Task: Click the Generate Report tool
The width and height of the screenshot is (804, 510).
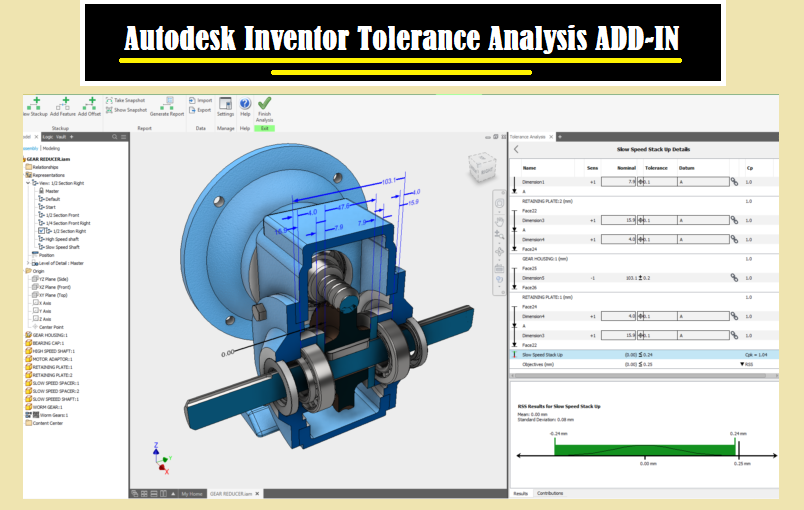Action: tap(167, 107)
